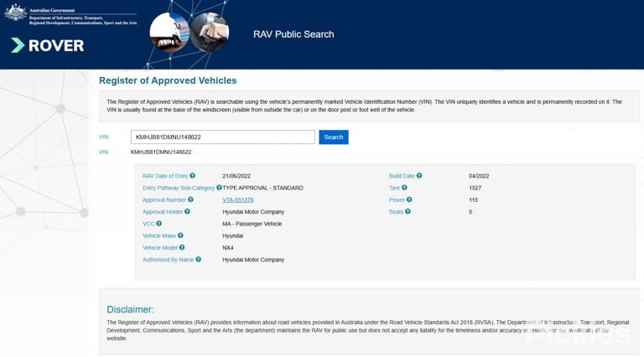644x357 pixels.
Task: Open help icon beside Tare
Action: (404, 188)
